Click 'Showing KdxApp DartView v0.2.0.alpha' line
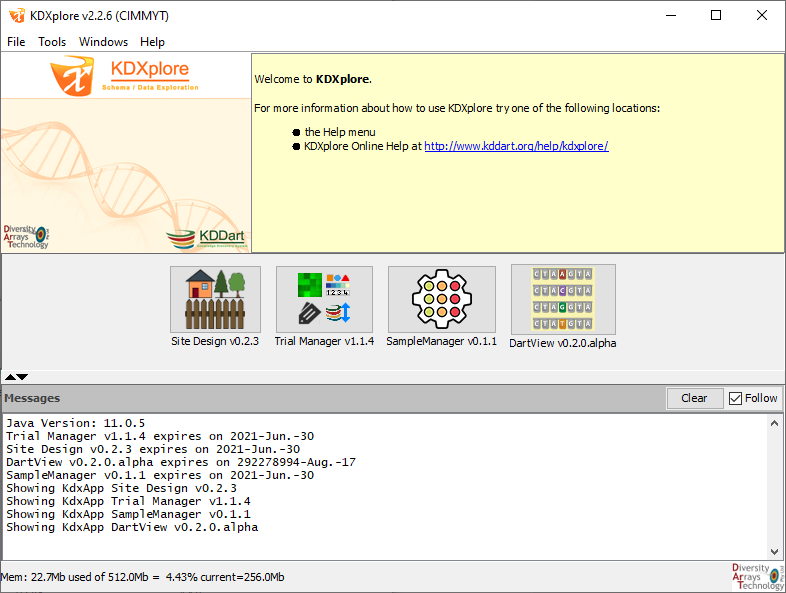The width and height of the screenshot is (786, 593). coord(132,527)
